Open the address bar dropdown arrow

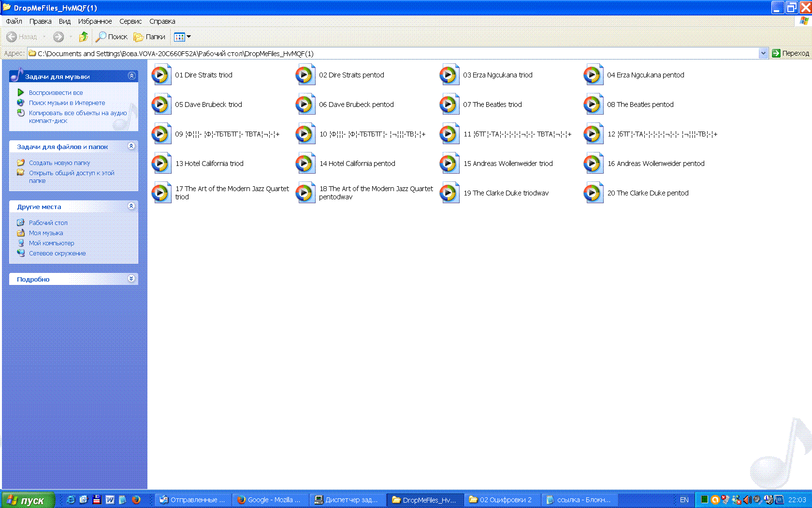coord(763,53)
